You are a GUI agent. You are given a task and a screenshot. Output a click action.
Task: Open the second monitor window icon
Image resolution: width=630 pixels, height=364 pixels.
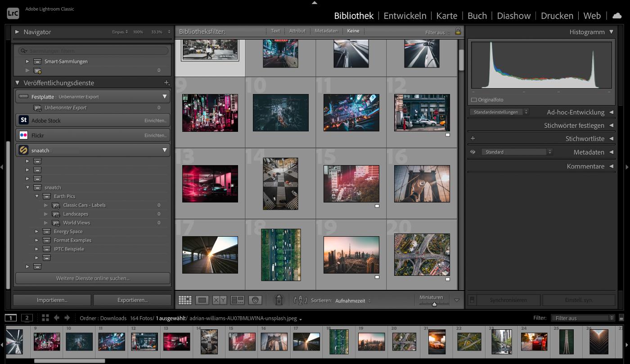click(x=27, y=318)
